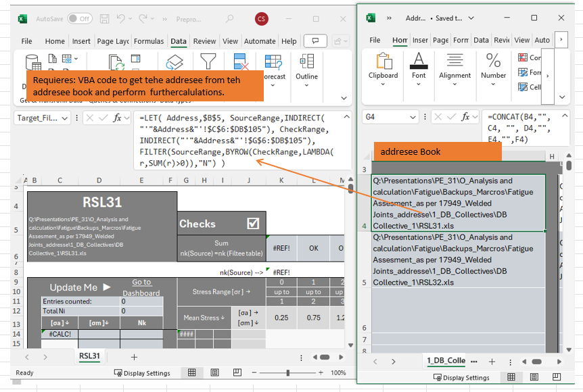Viewport: 583px width, 392px height.
Task: Click Display Settings in the left status bar
Action: coord(142,373)
